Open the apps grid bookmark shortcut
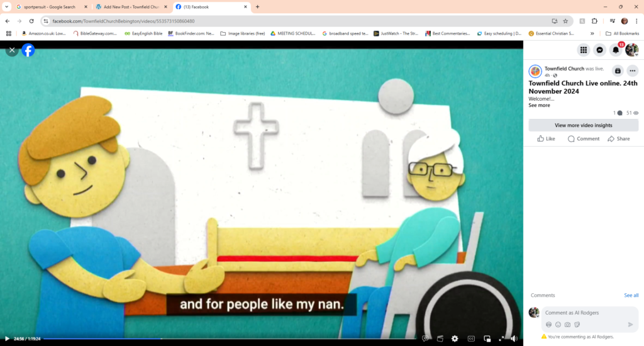 (x=9, y=34)
